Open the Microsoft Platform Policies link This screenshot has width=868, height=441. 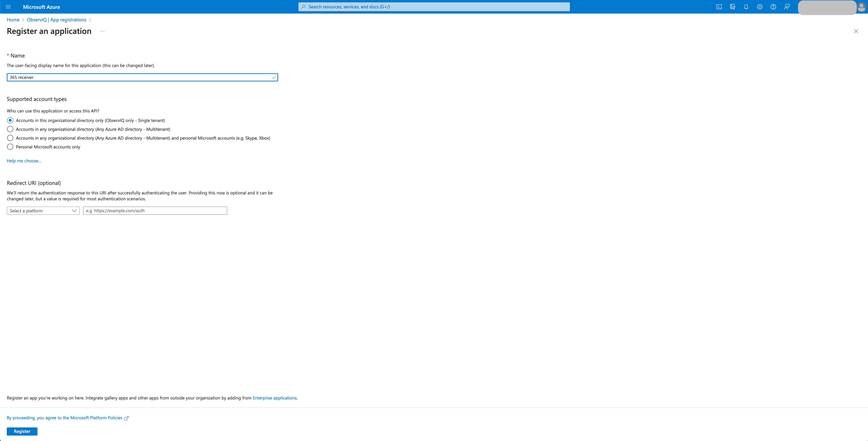[64, 418]
